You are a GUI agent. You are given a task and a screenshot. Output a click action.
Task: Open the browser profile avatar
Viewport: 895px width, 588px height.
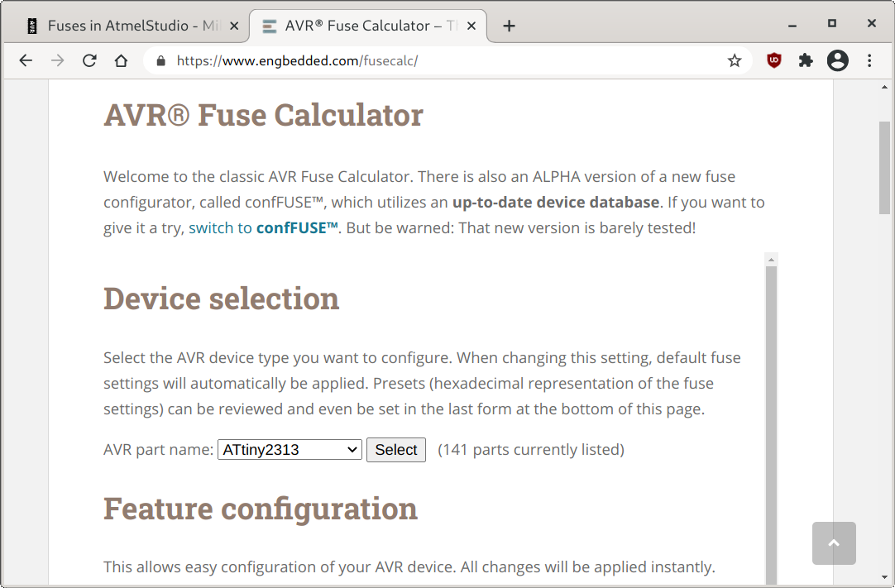(x=838, y=60)
